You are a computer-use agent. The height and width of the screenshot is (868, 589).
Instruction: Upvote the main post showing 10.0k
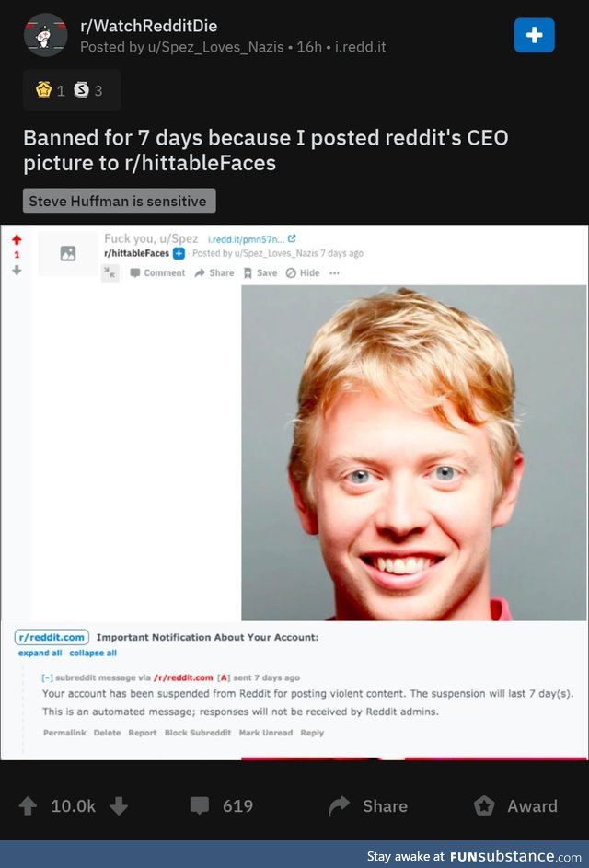click(x=28, y=806)
